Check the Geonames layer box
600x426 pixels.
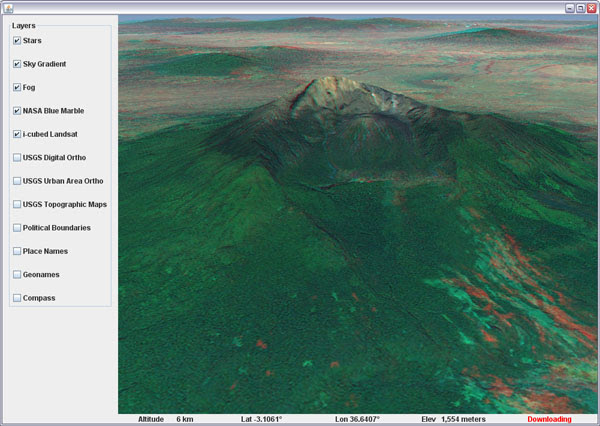[x=17, y=274]
